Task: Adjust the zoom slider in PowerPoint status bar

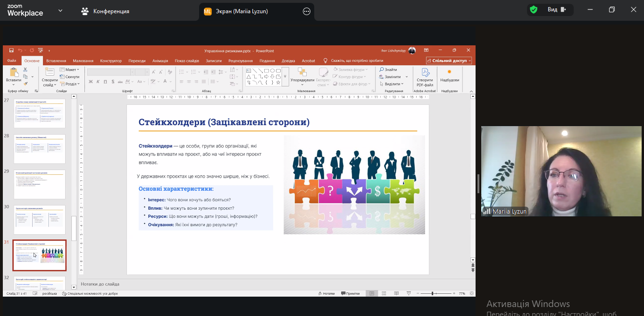Action: coord(432,293)
